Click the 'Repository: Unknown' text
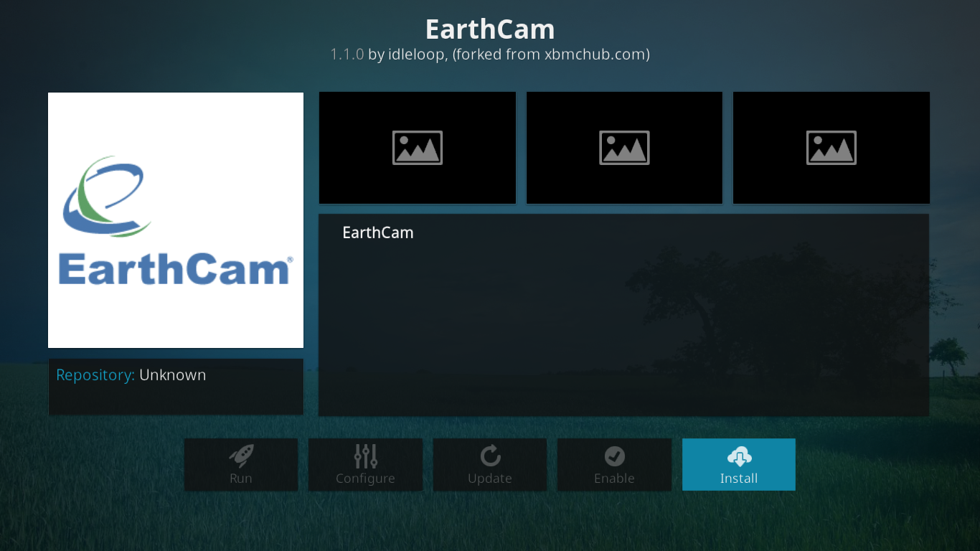 [x=131, y=375]
